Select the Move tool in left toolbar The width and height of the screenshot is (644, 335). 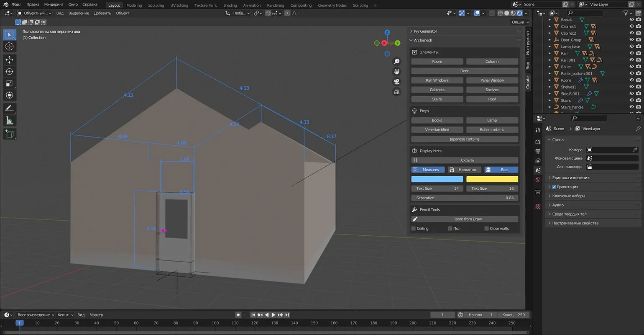click(x=9, y=60)
